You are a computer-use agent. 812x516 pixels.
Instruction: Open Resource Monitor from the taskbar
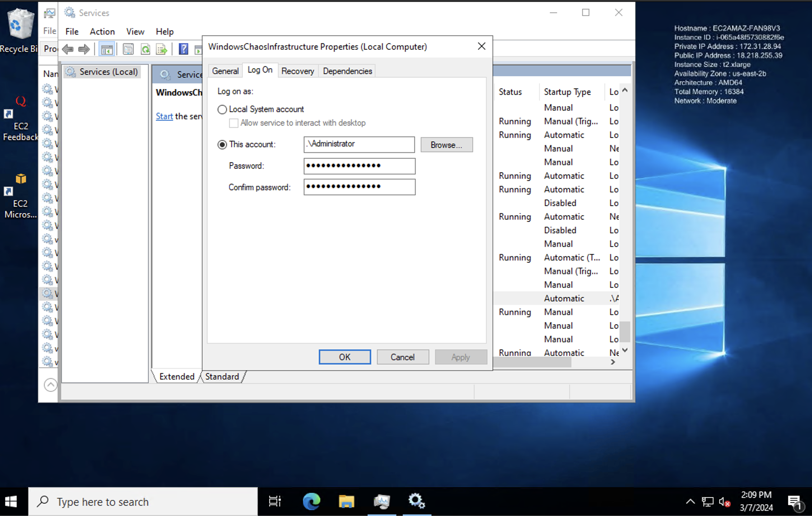(382, 501)
